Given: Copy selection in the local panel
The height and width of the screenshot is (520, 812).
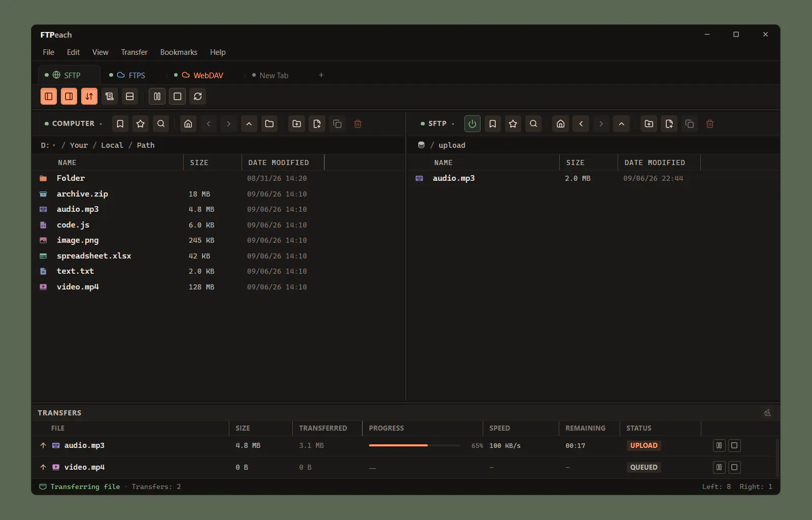Looking at the screenshot, I should 337,124.
